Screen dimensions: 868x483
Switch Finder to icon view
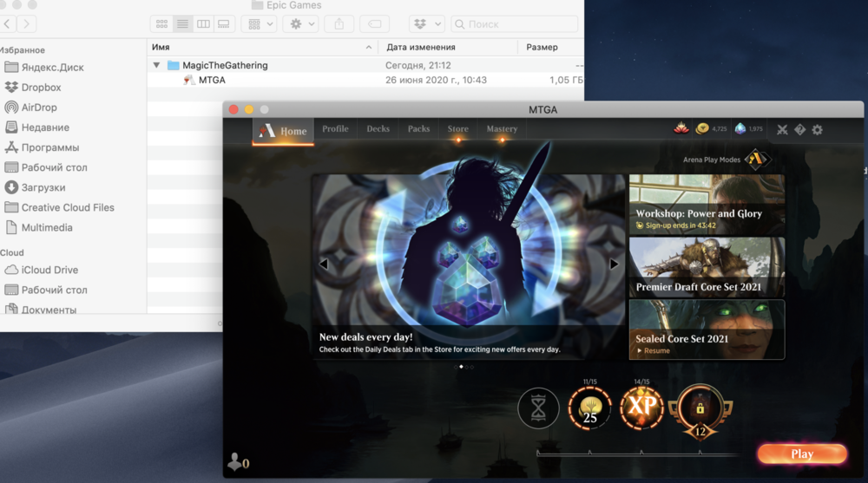point(161,24)
